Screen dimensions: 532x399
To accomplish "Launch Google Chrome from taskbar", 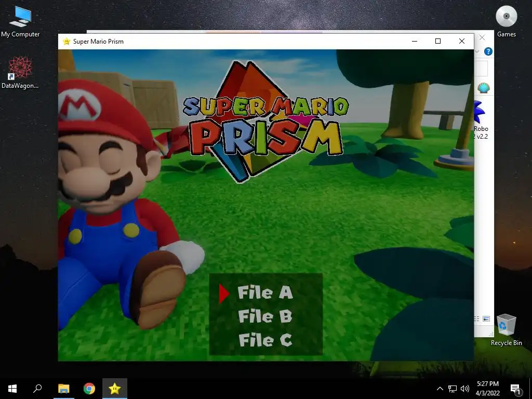I will click(89, 389).
